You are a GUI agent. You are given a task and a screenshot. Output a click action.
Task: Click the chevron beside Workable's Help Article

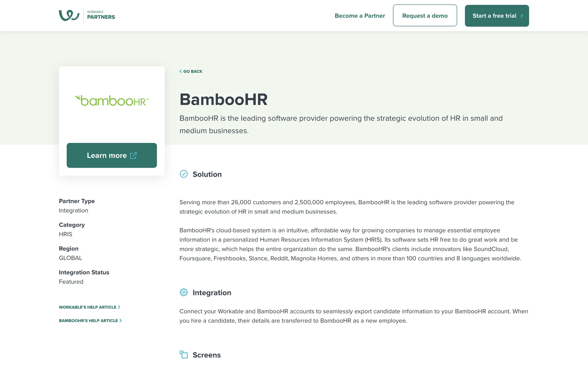119,307
